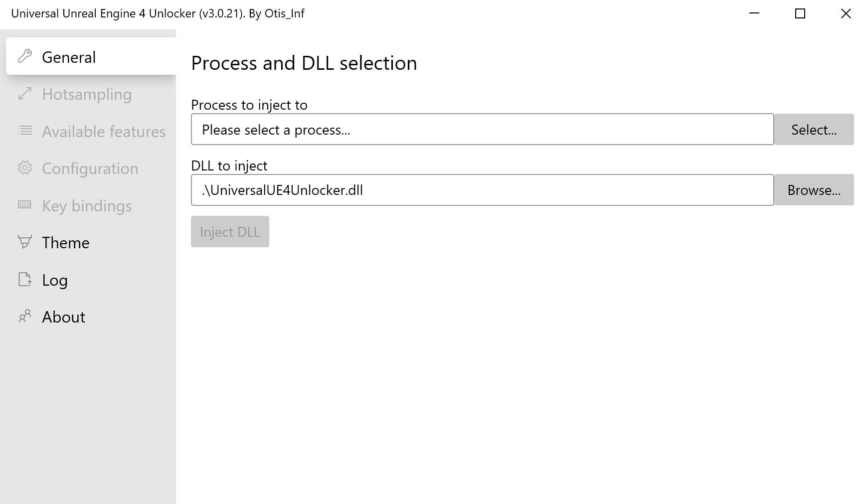Maximize the Unlocker window
This screenshot has width=862, height=504.
coord(800,14)
